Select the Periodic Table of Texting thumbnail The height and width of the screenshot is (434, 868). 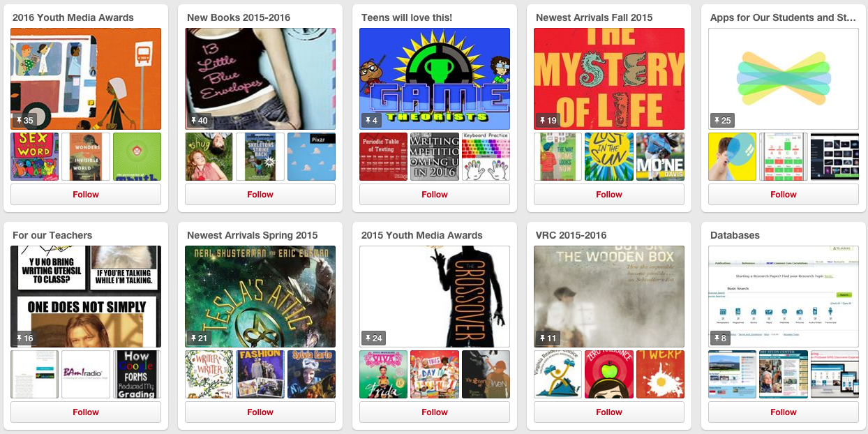click(384, 157)
